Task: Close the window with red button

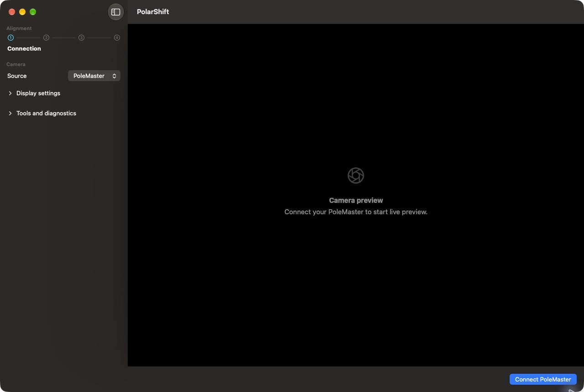Action: pyautogui.click(x=12, y=12)
